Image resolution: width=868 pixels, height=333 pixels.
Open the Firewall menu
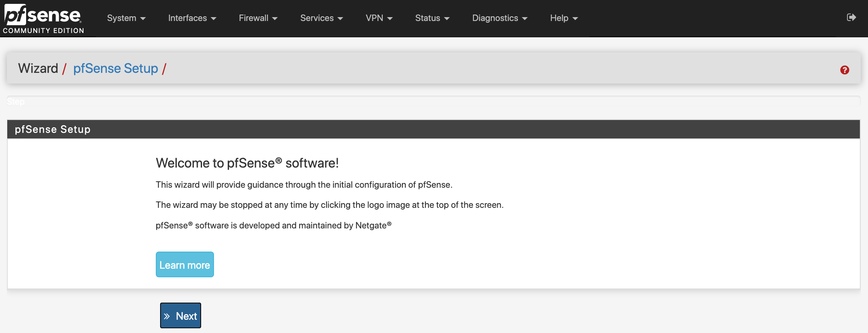pos(258,18)
